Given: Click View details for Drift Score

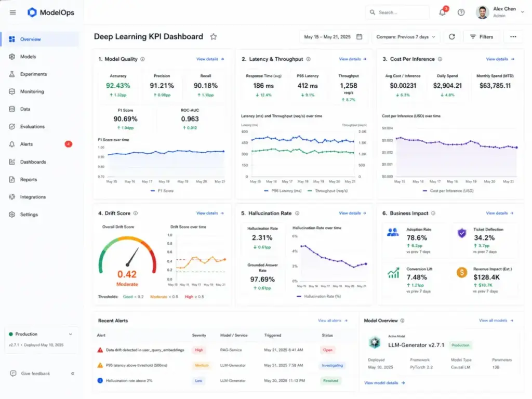Looking at the screenshot, I should pos(210,213).
